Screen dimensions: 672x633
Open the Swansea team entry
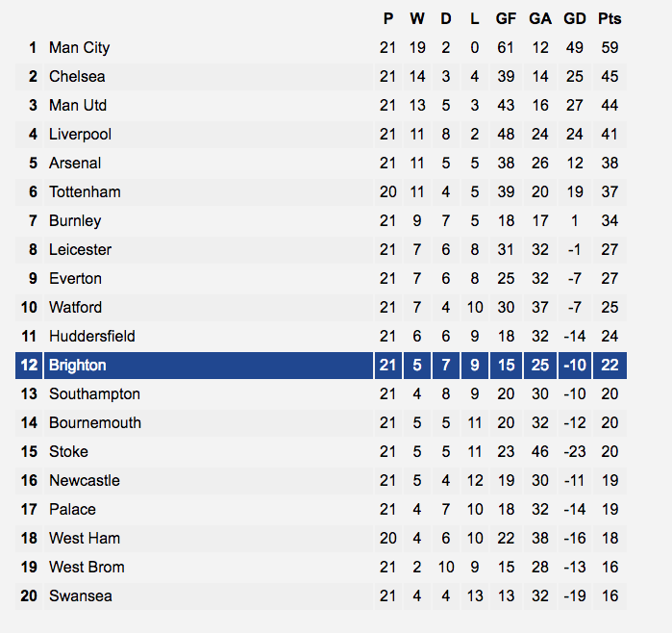click(x=81, y=596)
